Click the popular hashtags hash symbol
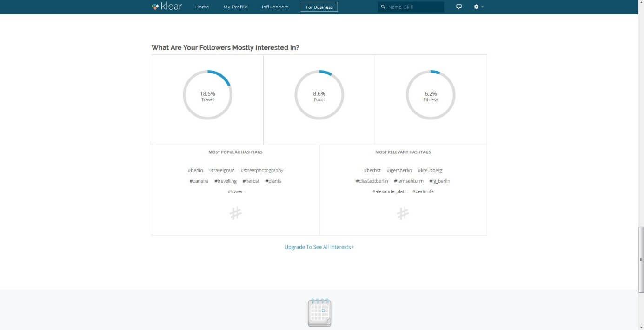 [x=236, y=213]
